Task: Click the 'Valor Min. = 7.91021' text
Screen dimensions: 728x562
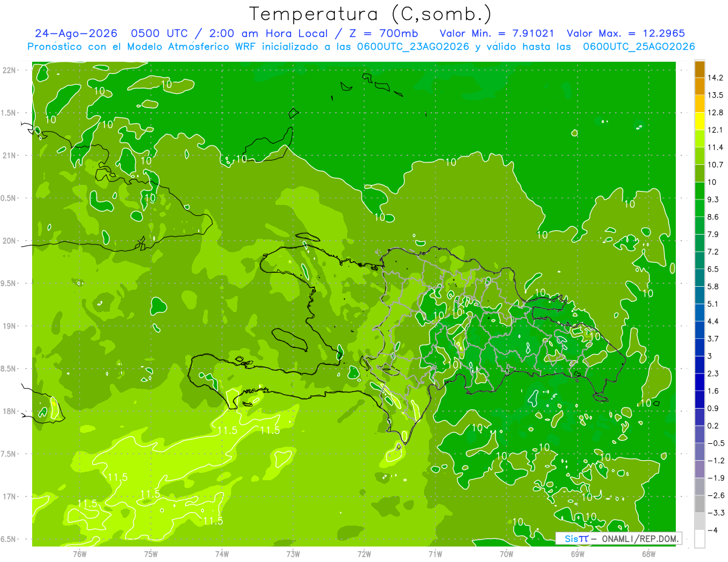Action: 496,33
